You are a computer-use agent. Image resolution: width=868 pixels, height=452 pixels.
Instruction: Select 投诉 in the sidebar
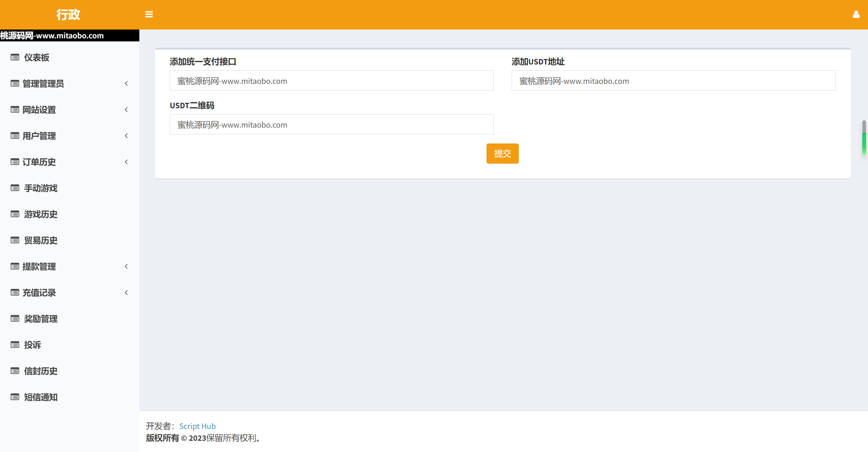tap(70, 345)
